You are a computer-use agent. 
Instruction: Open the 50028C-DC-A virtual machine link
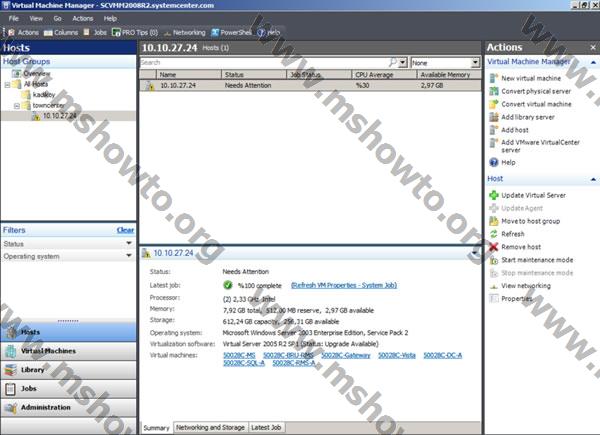point(443,355)
